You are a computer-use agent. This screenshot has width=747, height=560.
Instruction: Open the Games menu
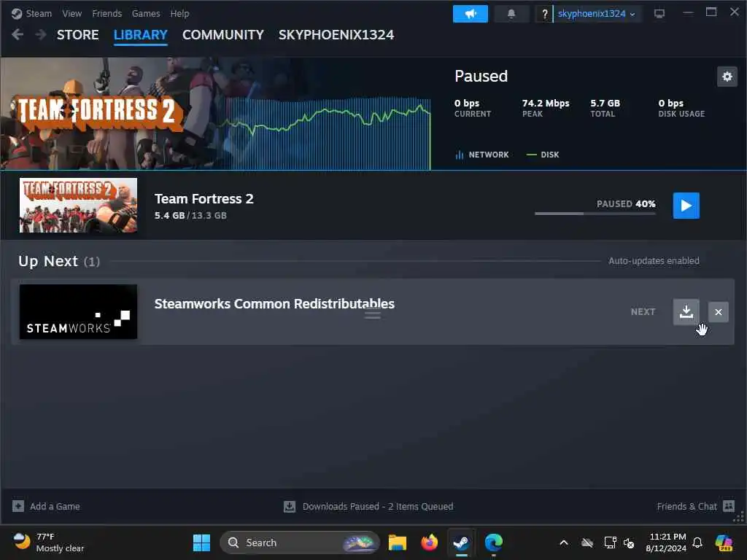tap(146, 14)
